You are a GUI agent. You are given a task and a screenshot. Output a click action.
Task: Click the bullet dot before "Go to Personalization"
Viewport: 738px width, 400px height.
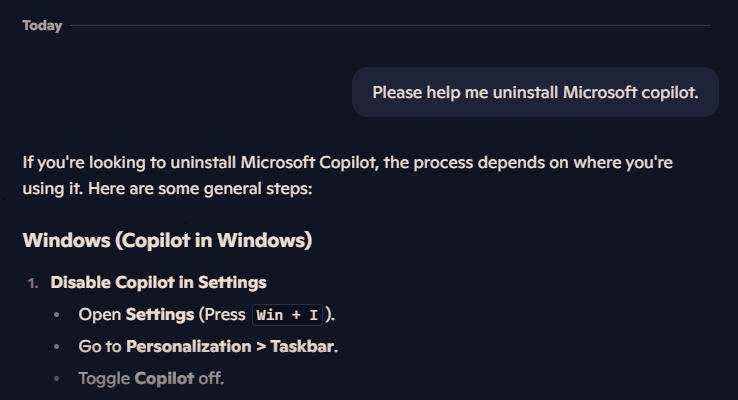[x=58, y=347]
